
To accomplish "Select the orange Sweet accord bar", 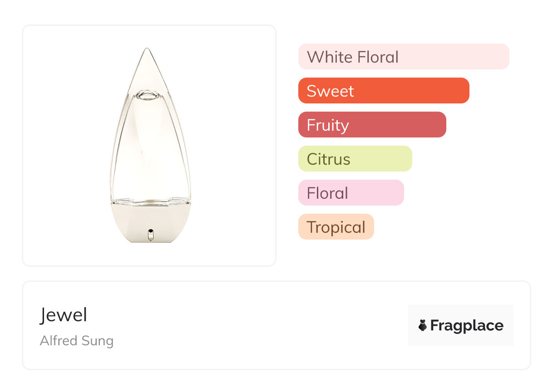I will (383, 91).
